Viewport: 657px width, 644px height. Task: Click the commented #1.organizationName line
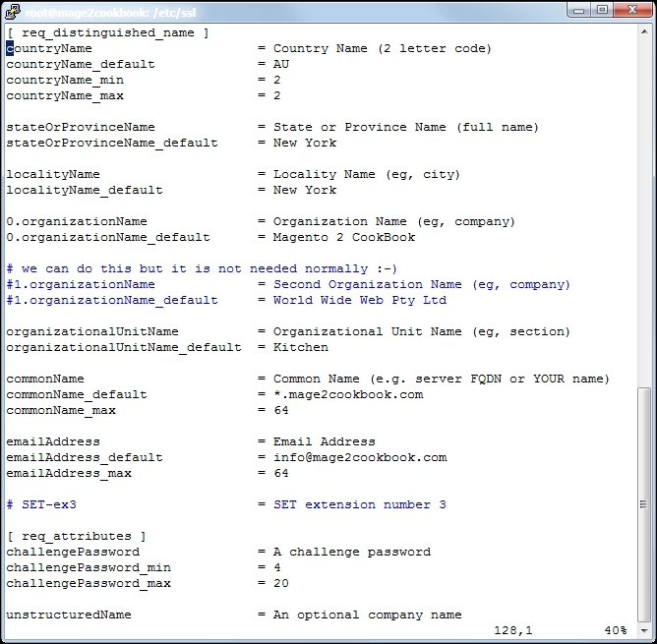click(81, 284)
